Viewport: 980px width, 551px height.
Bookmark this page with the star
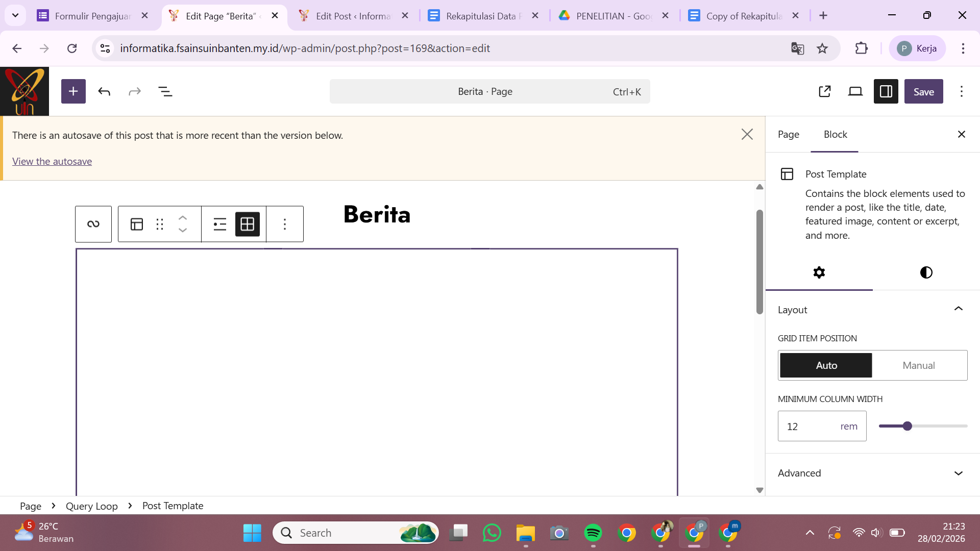coord(822,48)
